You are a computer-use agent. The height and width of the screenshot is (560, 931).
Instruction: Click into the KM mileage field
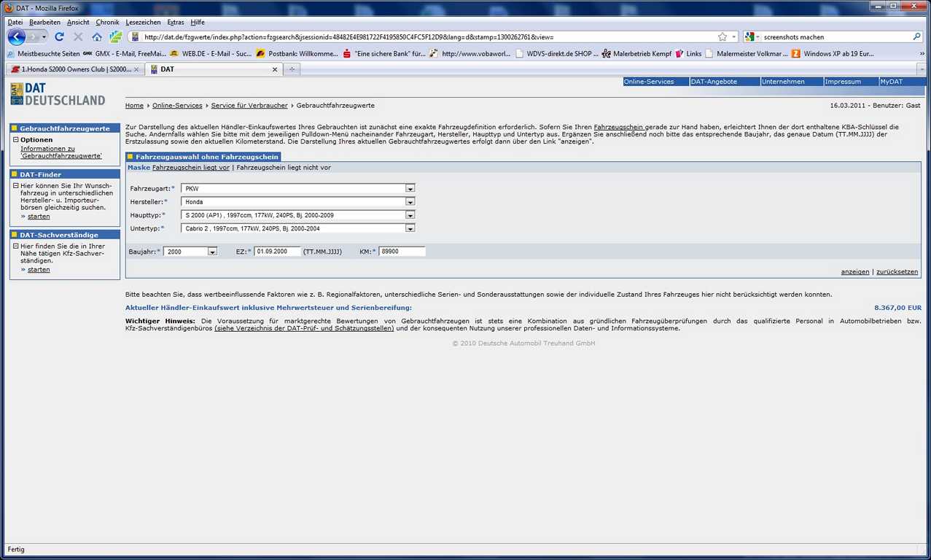(x=402, y=252)
